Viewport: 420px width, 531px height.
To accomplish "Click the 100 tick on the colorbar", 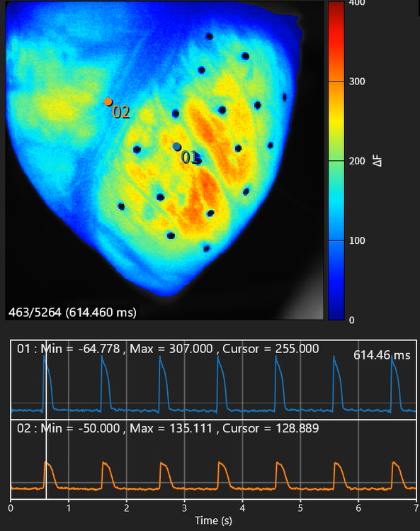I will pos(357,240).
